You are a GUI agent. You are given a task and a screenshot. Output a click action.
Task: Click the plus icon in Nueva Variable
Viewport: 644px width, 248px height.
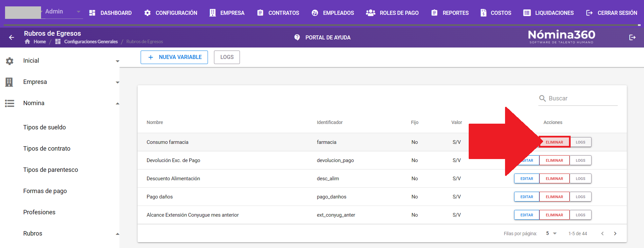(x=151, y=57)
